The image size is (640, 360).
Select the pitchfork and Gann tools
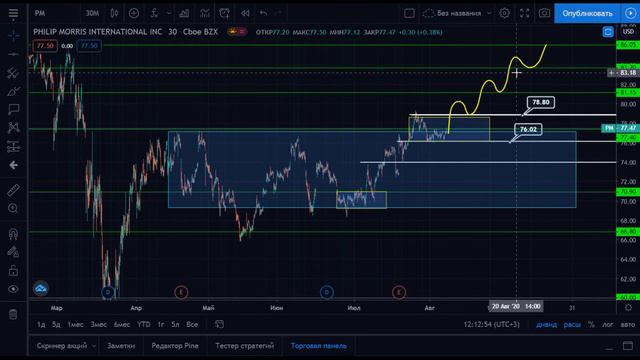13,73
